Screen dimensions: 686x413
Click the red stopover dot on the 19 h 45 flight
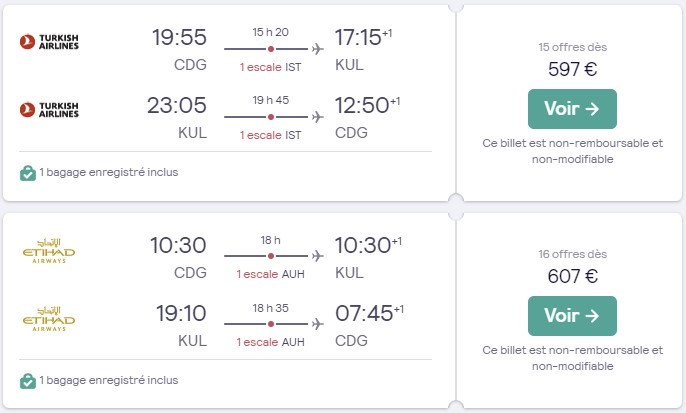(271, 117)
